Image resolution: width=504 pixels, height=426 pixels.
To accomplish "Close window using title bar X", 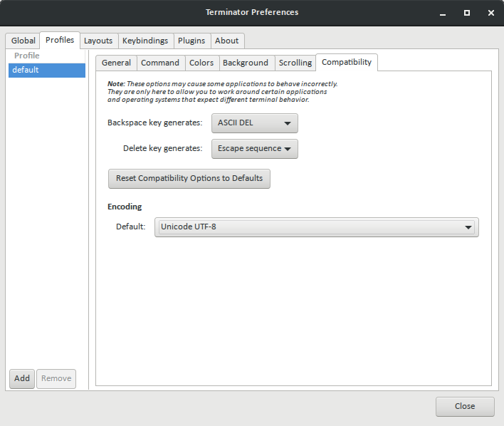I will 490,13.
